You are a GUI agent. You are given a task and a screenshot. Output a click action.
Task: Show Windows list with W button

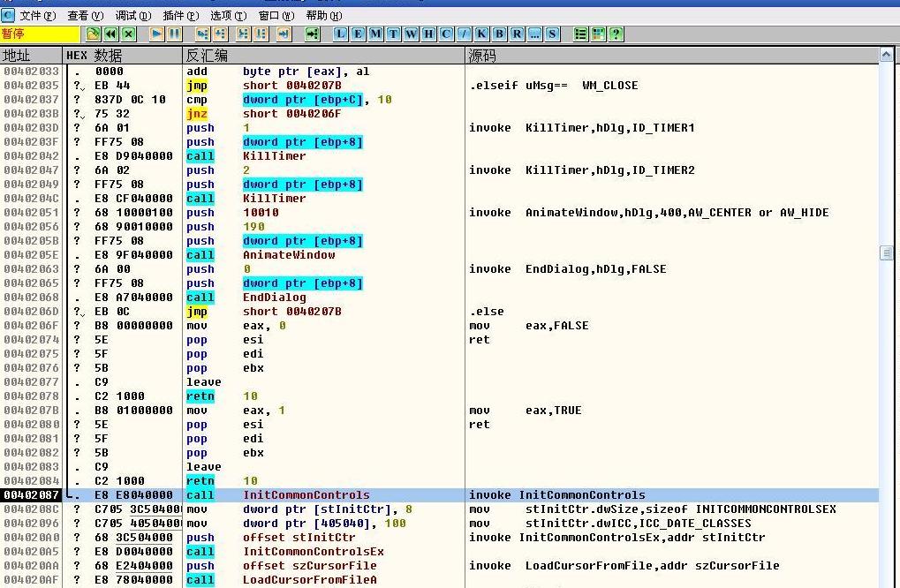412,34
